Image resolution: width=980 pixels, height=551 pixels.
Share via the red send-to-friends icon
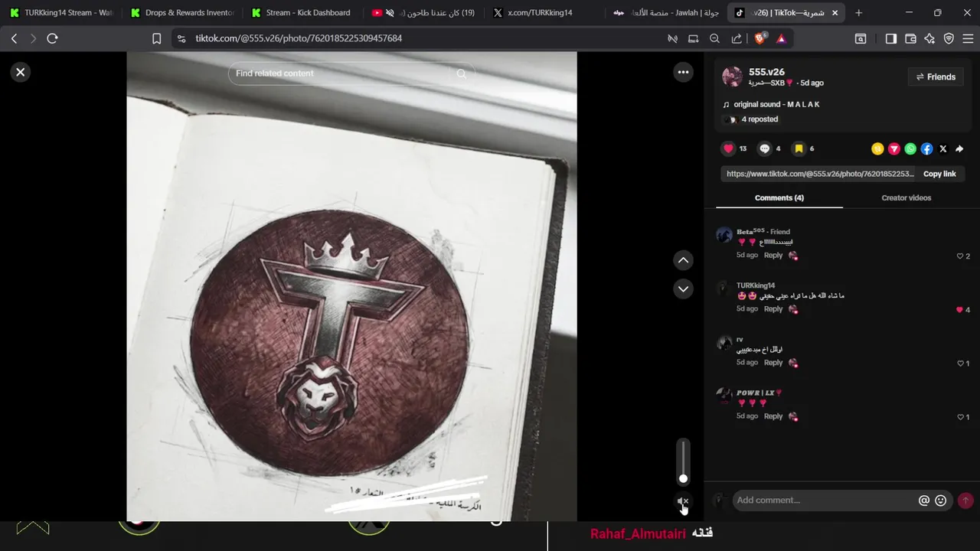893,149
